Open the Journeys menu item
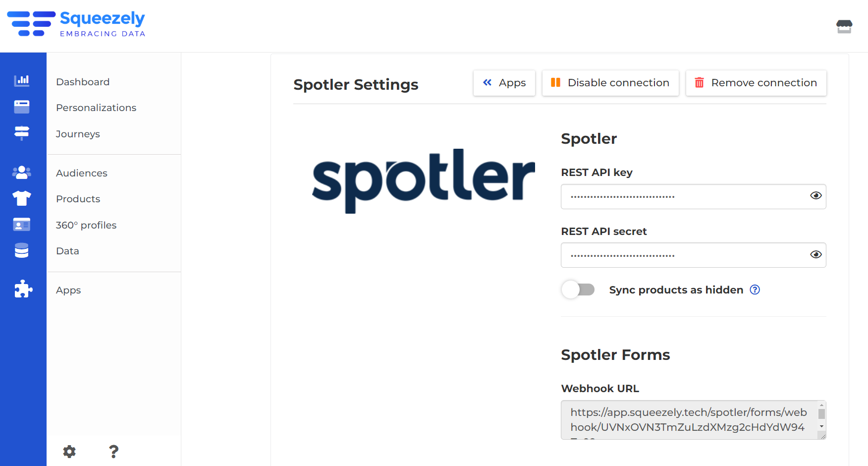The height and width of the screenshot is (466, 868). pos(78,134)
